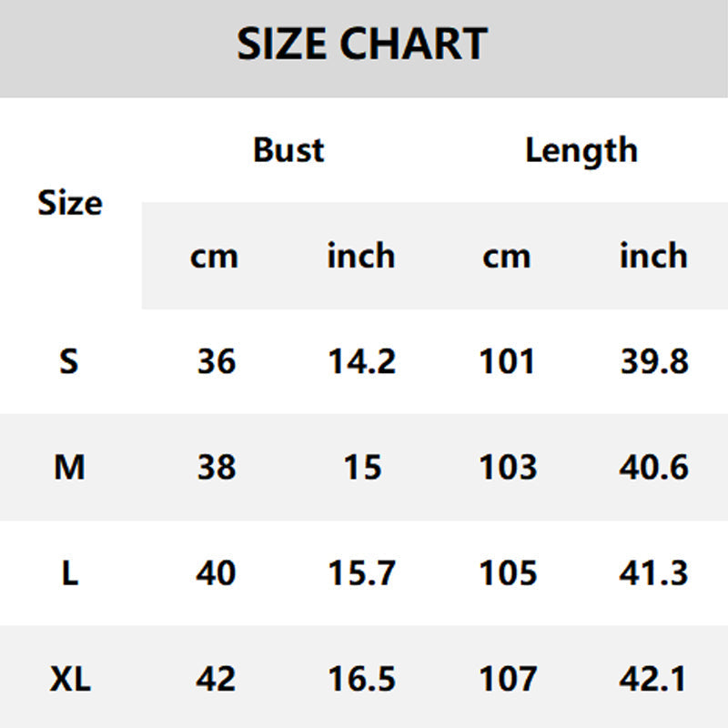Select the 39.8 inch length value
Viewport: 728px width, 728px height.
tap(654, 362)
